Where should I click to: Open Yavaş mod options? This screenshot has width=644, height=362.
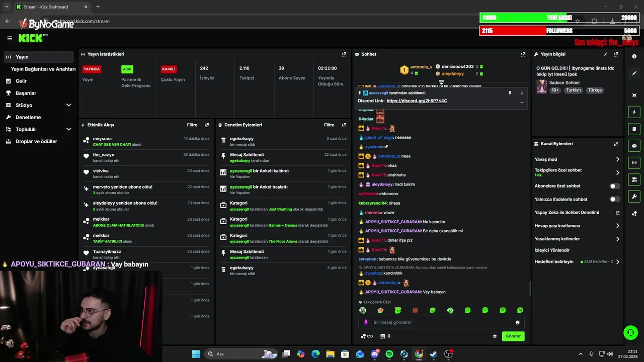(x=577, y=159)
